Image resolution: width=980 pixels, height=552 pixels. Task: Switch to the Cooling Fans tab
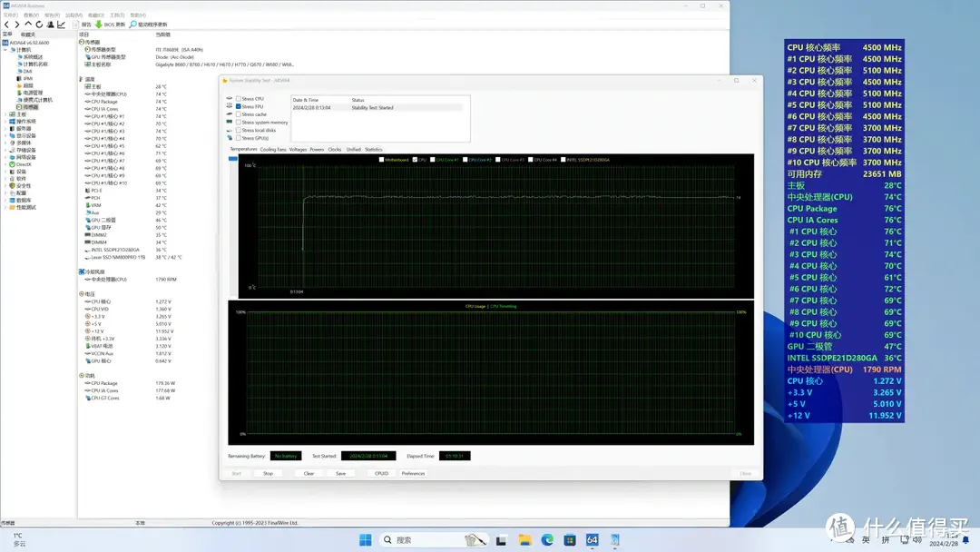tap(273, 150)
